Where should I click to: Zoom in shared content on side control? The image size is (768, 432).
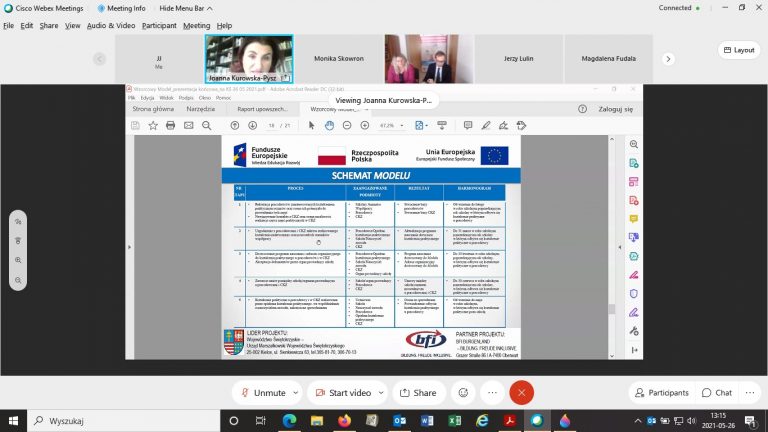[18, 260]
